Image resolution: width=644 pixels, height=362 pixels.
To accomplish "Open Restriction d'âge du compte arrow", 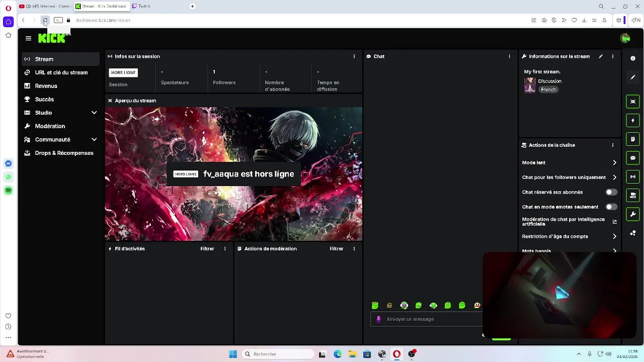I will click(x=614, y=236).
